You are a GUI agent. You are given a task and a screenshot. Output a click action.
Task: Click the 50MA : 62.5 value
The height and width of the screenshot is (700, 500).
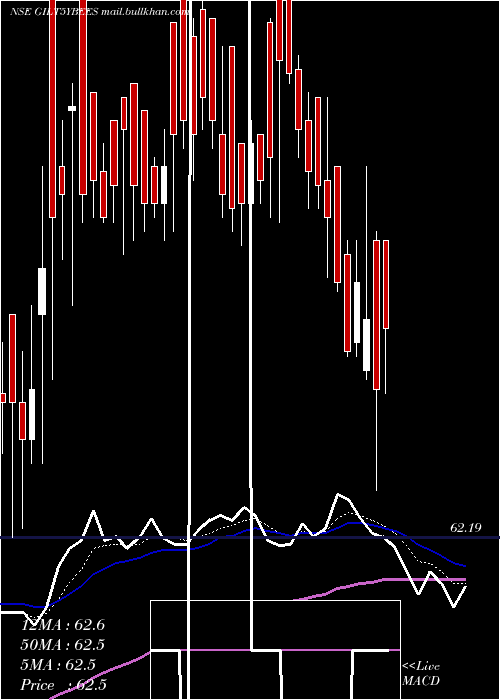(x=63, y=645)
